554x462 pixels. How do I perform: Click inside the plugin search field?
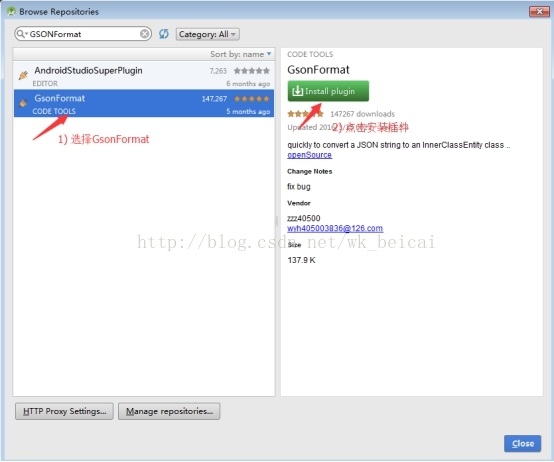[83, 34]
